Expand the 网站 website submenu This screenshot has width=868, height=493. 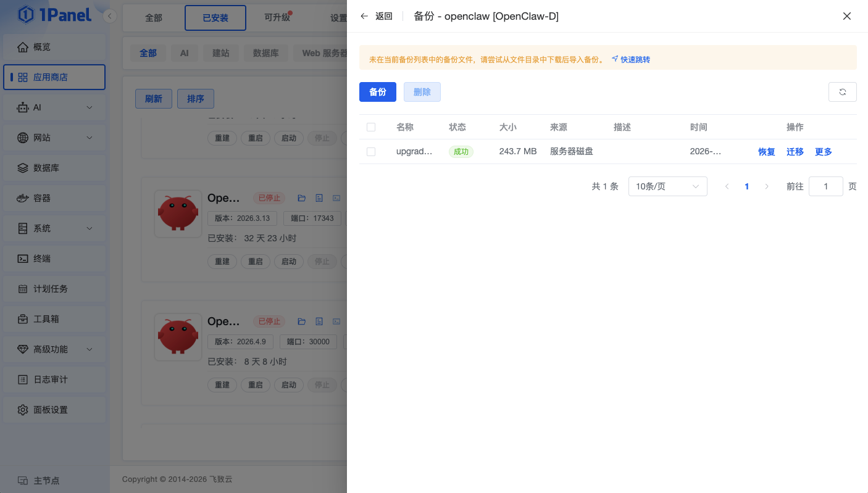[54, 138]
